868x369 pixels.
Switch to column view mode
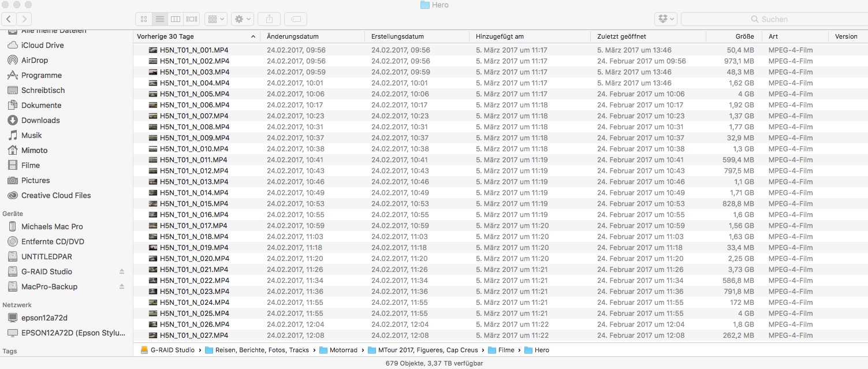pyautogui.click(x=176, y=19)
